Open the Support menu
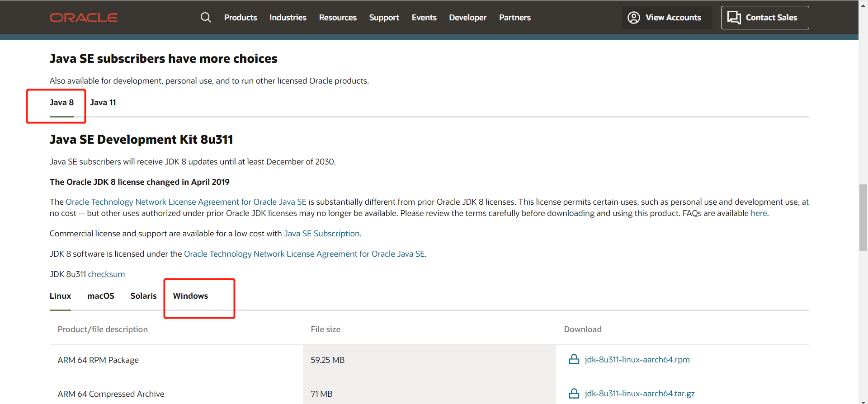Screen dimensions: 868x404 tap(384, 18)
